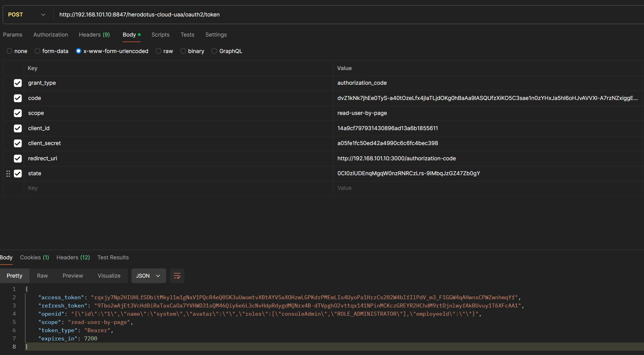Screen dimensions: 644x355
Task: Click the scope value read-user-by-page cell
Action: (362, 113)
